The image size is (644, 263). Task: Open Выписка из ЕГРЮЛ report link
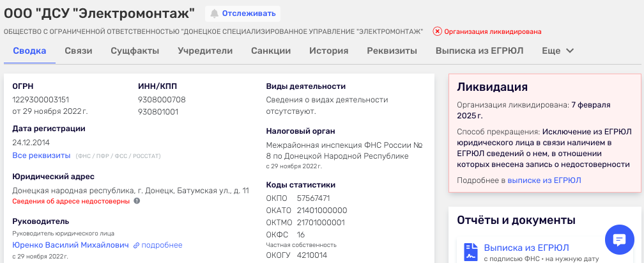[526, 248]
